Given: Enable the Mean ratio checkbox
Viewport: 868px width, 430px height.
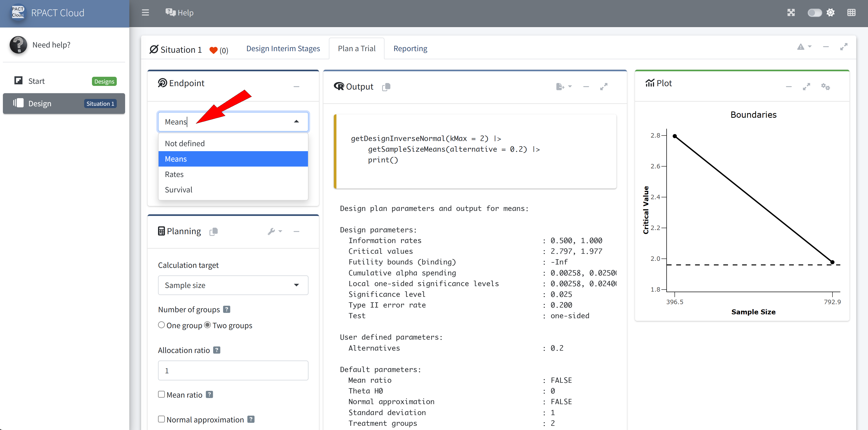Looking at the screenshot, I should coord(161,394).
